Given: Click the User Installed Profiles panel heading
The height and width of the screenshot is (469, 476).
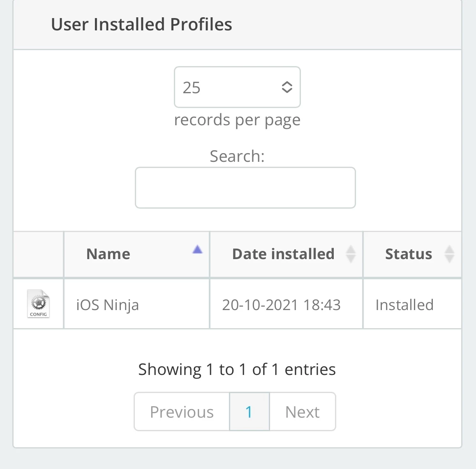Looking at the screenshot, I should pos(141,24).
